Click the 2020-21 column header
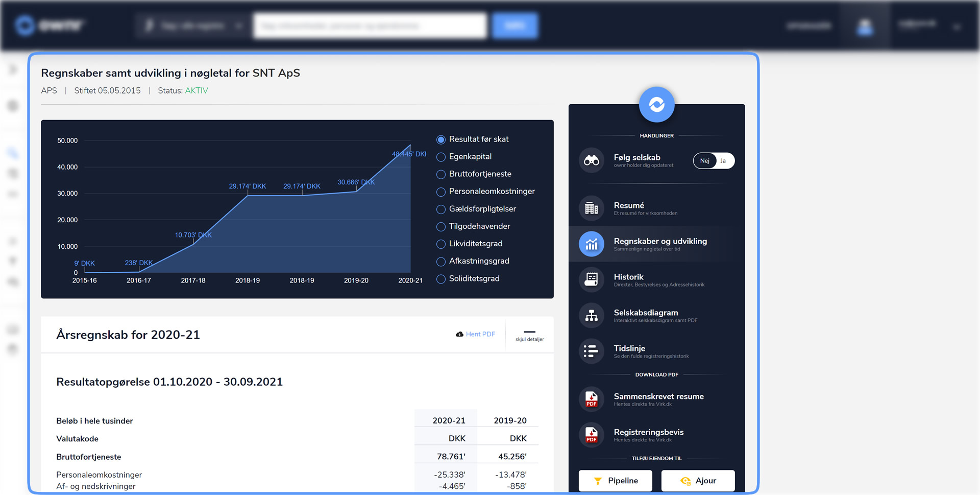 click(449, 420)
